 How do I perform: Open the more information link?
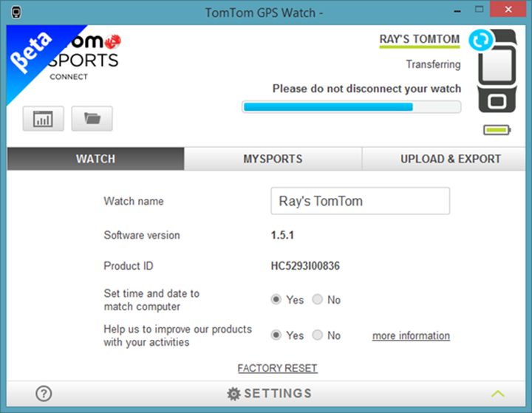[x=412, y=335]
